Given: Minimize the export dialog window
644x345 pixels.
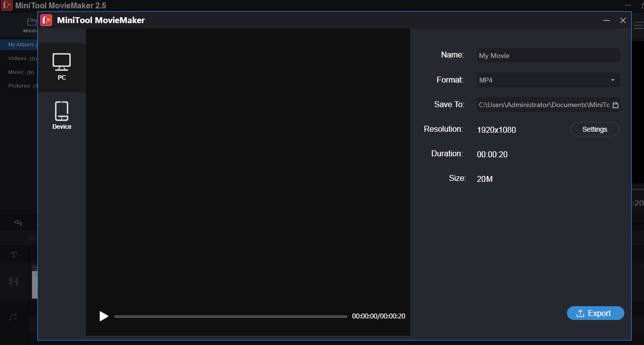Looking at the screenshot, I should point(607,21).
